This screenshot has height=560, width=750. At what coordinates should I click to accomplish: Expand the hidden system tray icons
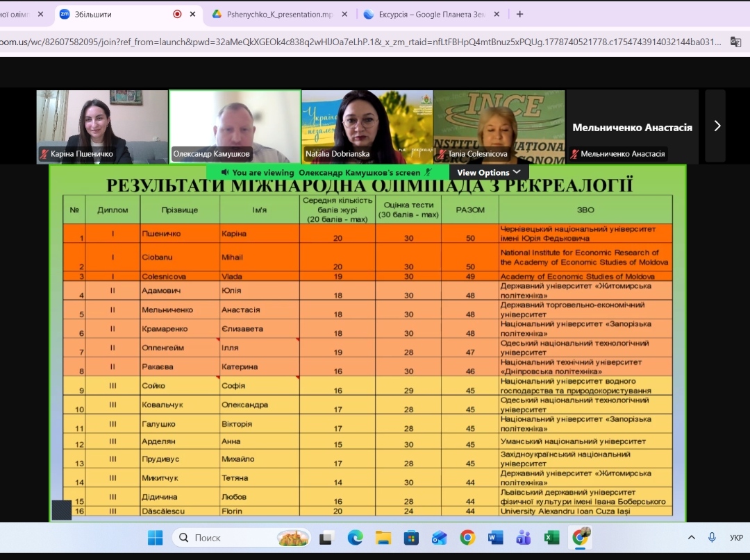click(692, 538)
